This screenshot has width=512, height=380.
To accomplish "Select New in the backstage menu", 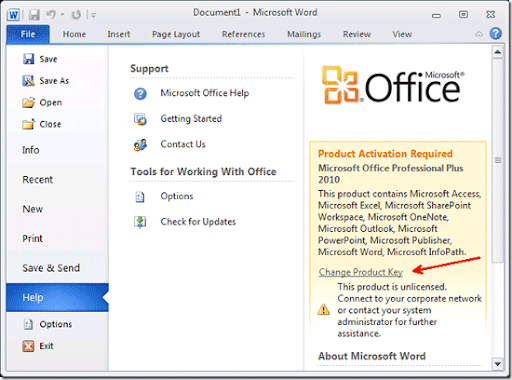I will 33,209.
